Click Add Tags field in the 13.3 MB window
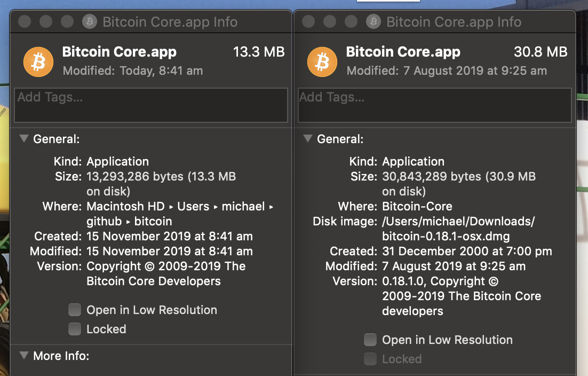The image size is (588, 376). coord(151,105)
